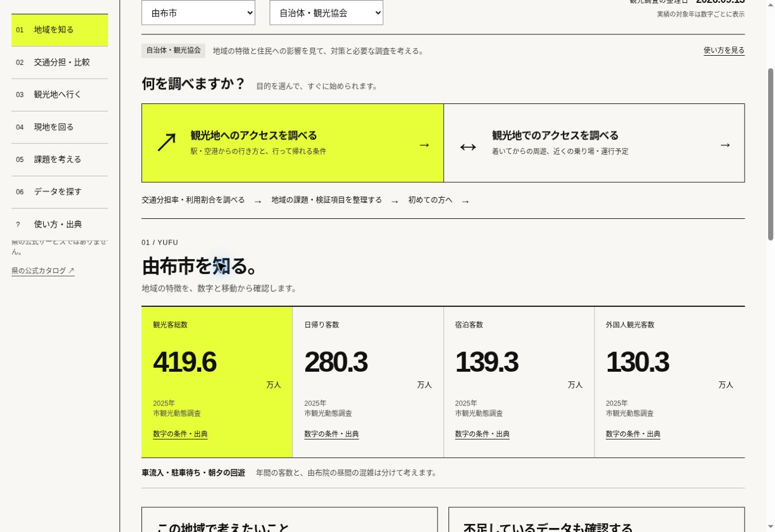Open 03 観光地へ行く menu item

60,95
